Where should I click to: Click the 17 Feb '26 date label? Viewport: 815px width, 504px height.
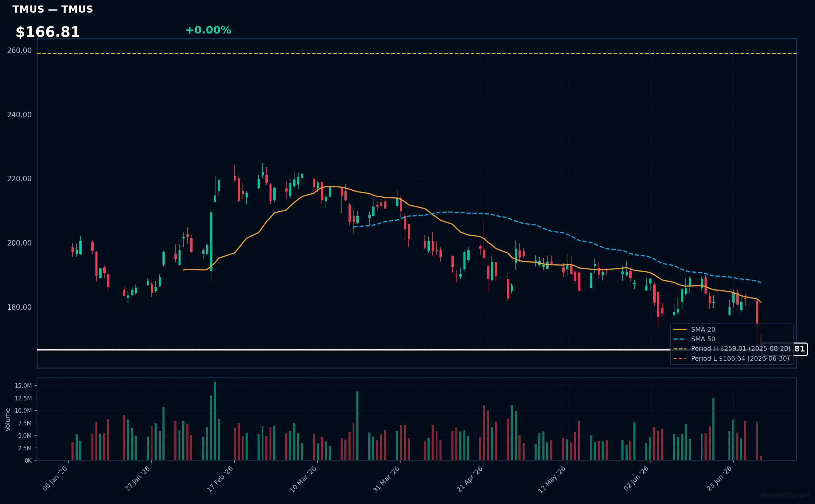(221, 479)
